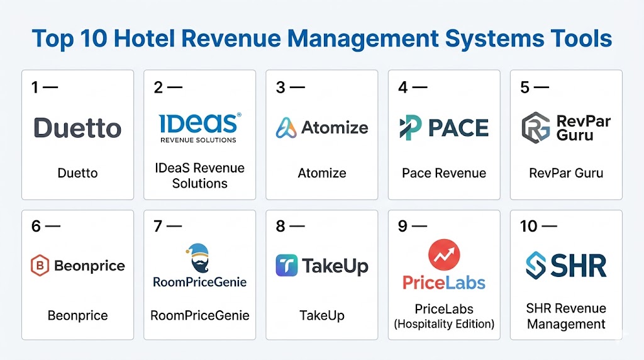Screen dimensions: 644x360
Task: Click the "Pace Revenue" caption text
Action: [444, 173]
